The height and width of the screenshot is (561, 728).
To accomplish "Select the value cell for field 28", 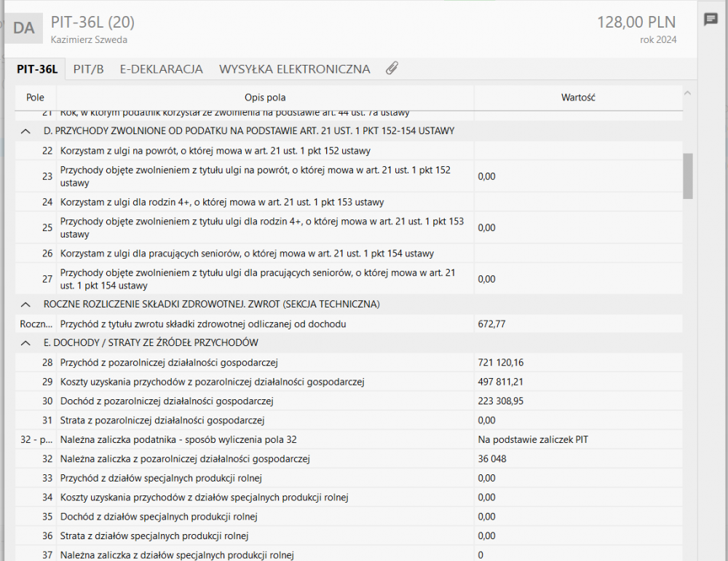I will 579,362.
